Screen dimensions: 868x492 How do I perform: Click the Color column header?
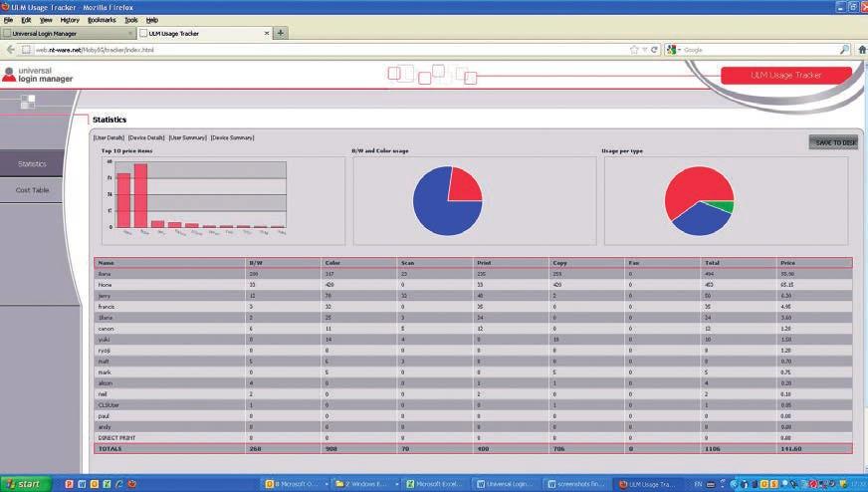click(332, 263)
